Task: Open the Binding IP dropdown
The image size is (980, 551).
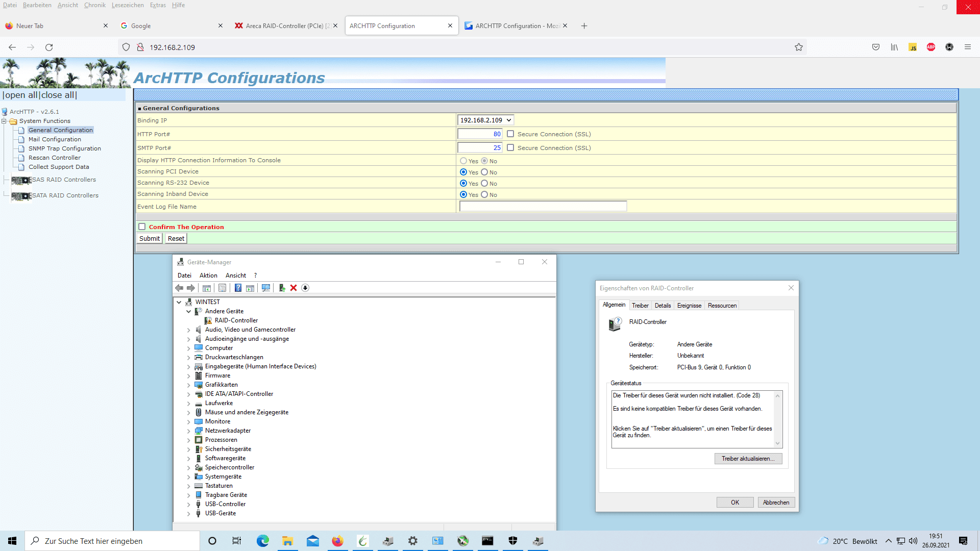Action: coord(485,120)
